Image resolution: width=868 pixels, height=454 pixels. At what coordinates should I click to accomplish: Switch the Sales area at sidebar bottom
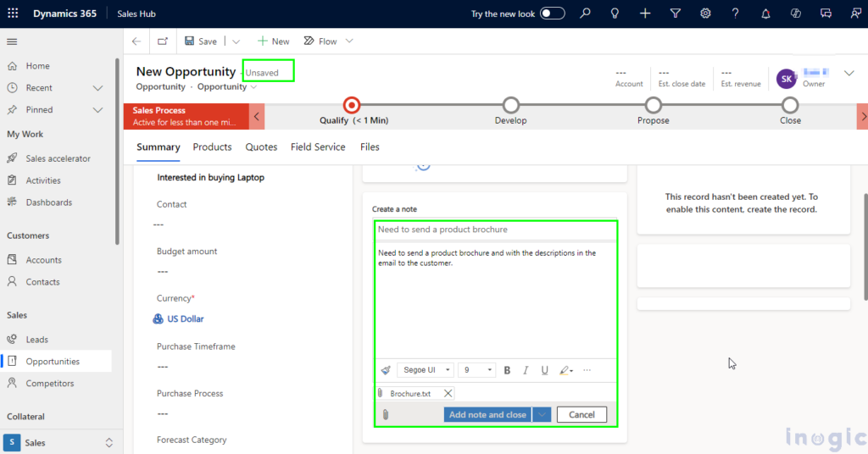coord(60,443)
